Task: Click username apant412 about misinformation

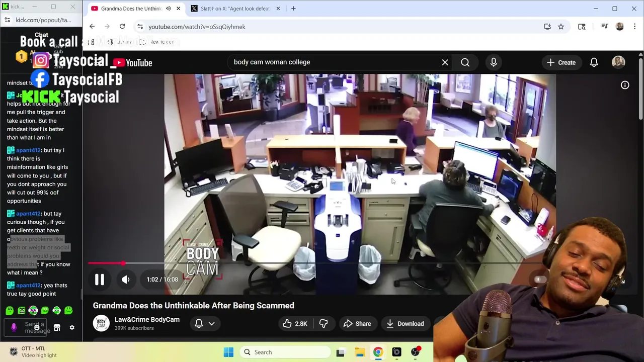Action: 28,150
